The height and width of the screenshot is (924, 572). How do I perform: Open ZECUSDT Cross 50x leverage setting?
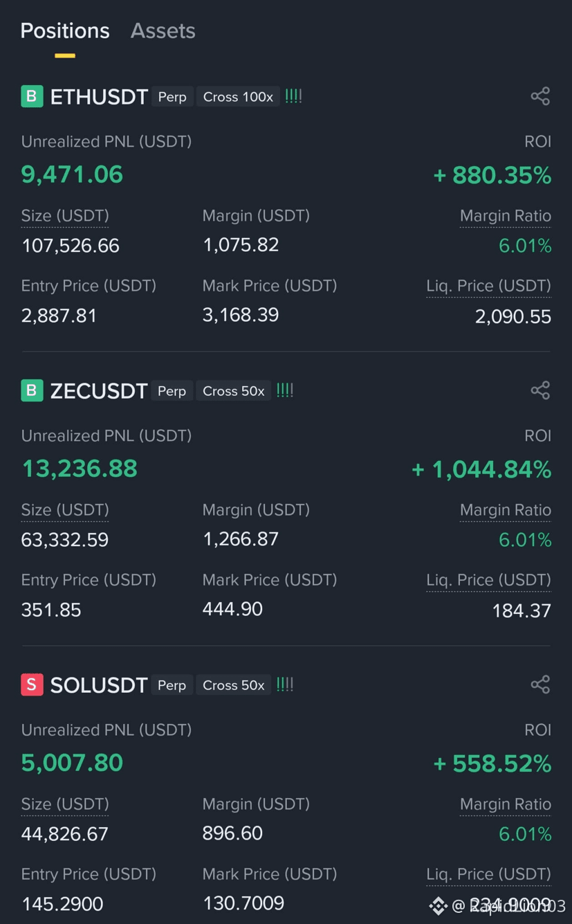pyautogui.click(x=234, y=391)
